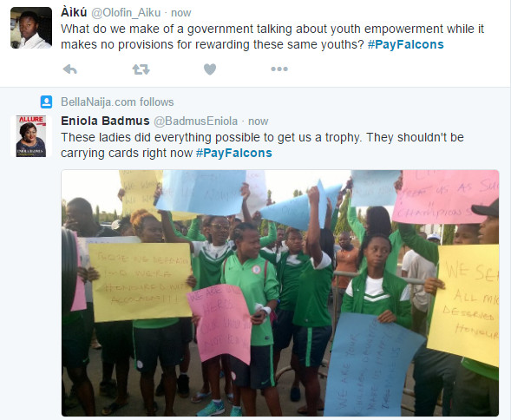Screen dimensions: 511x420
Task: Expand Àìkú's tweet text about government
Action: (272, 36)
